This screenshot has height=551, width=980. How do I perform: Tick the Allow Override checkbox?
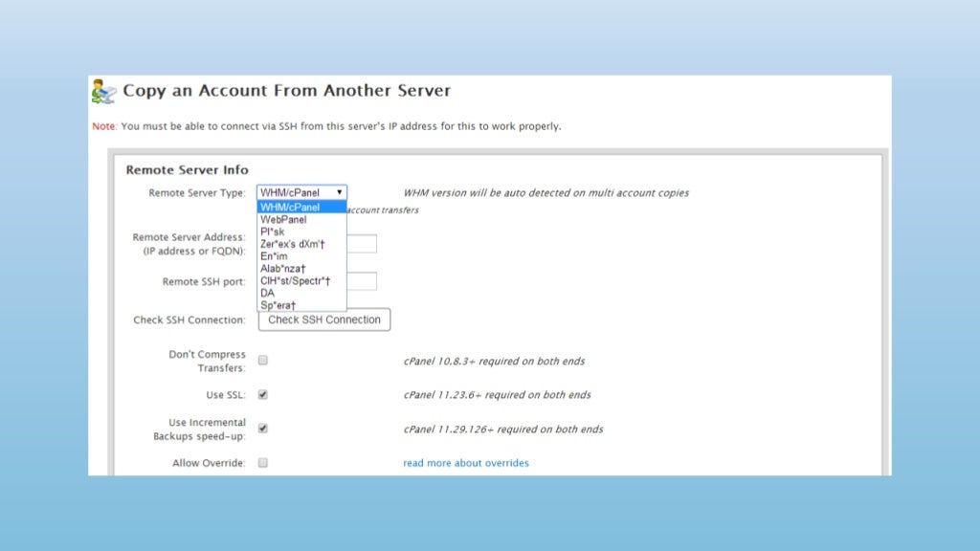pyautogui.click(x=263, y=463)
